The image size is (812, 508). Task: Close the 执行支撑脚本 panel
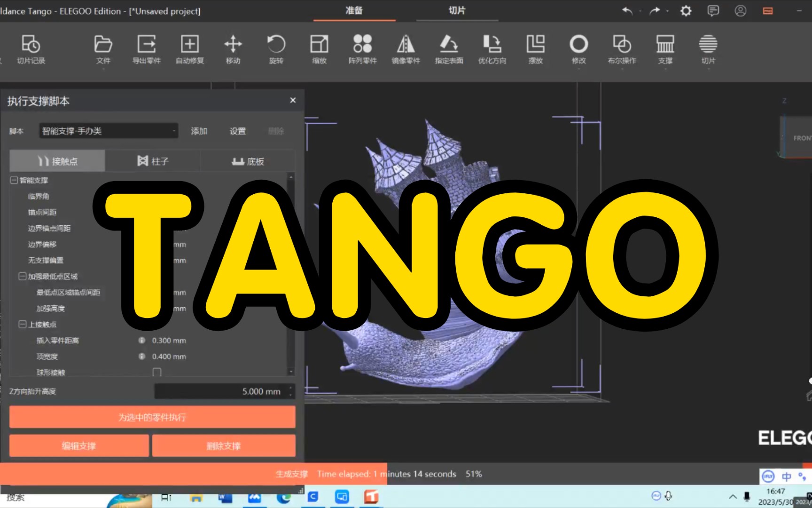(x=293, y=100)
